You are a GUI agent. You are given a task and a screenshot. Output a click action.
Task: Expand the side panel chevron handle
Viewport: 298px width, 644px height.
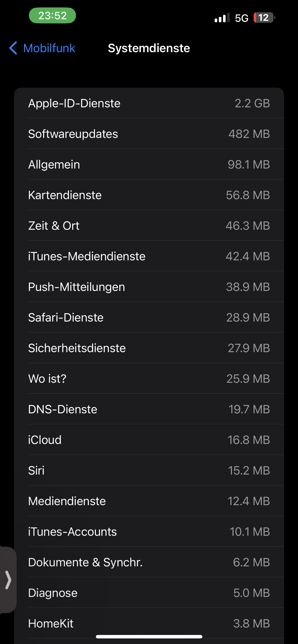pyautogui.click(x=8, y=580)
